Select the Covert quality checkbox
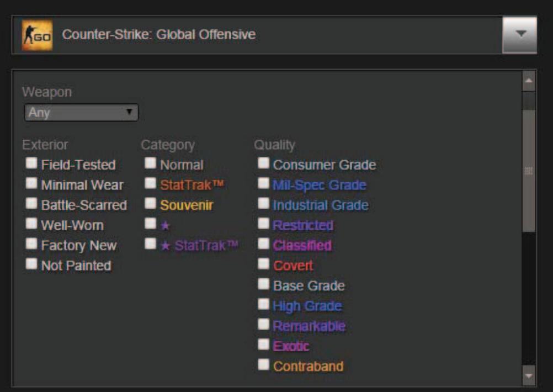Image resolution: width=553 pixels, height=392 pixels. (x=263, y=263)
